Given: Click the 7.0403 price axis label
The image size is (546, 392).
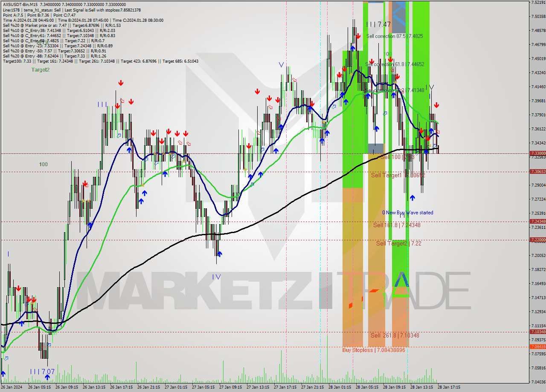Looking at the screenshot, I should click(x=538, y=382).
